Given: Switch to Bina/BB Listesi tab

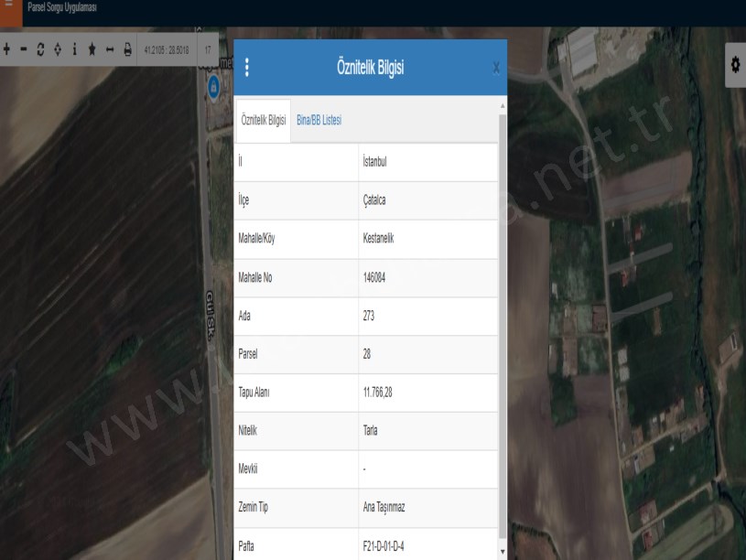Looking at the screenshot, I should pyautogui.click(x=319, y=121).
